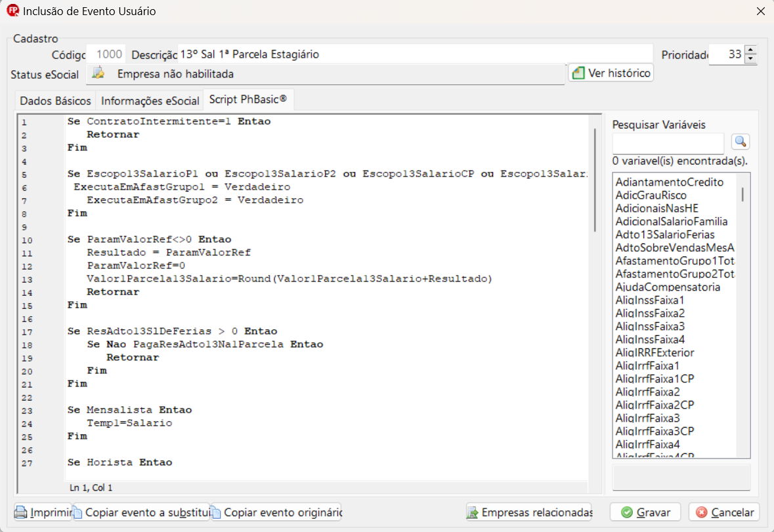
Task: Open the Ver histórico button
Action: pos(611,73)
